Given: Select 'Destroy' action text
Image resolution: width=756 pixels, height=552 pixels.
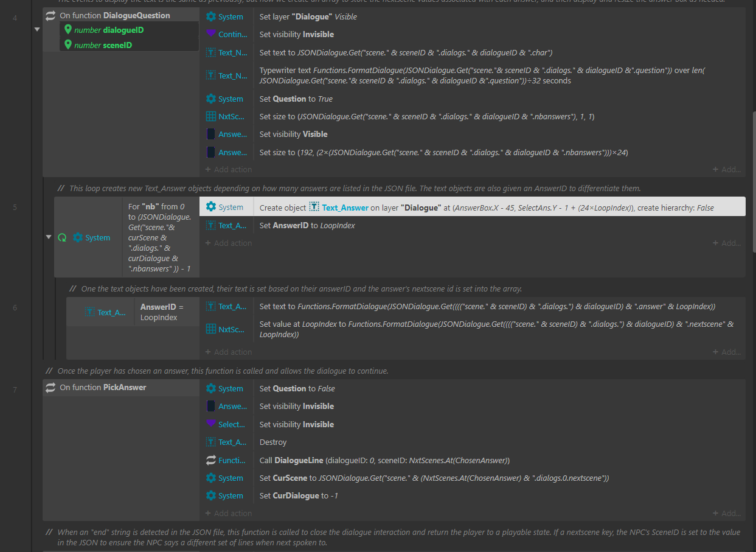Looking at the screenshot, I should point(273,442).
